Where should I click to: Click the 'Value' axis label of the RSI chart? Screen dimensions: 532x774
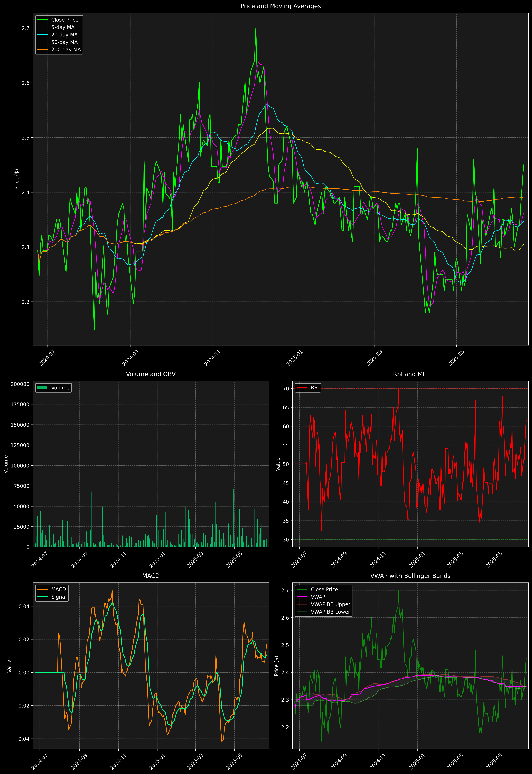pos(278,464)
